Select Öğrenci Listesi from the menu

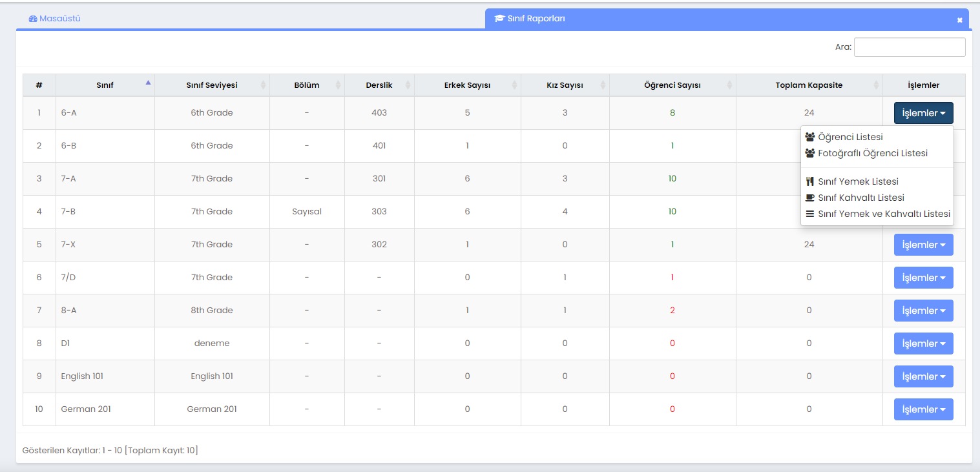877,137
